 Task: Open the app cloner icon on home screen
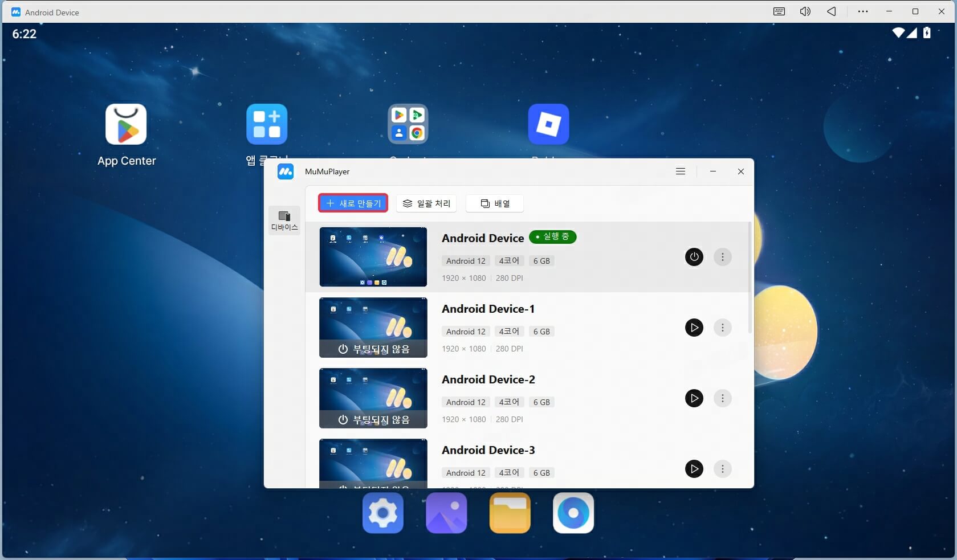click(267, 124)
